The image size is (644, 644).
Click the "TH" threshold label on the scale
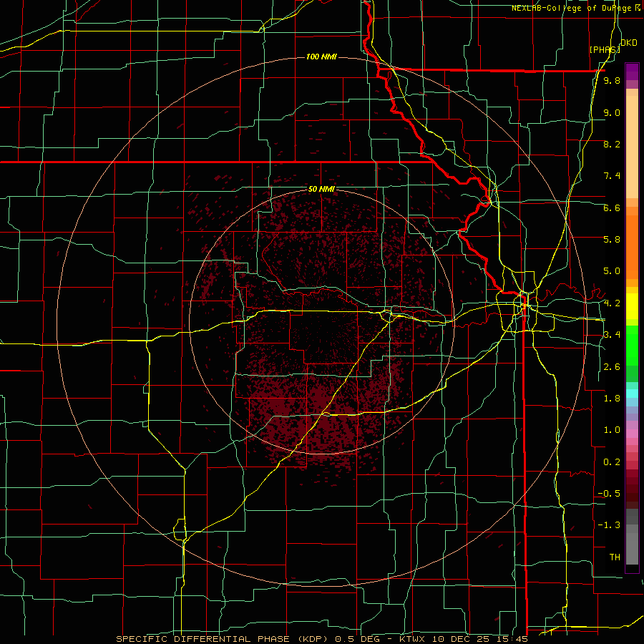point(615,557)
